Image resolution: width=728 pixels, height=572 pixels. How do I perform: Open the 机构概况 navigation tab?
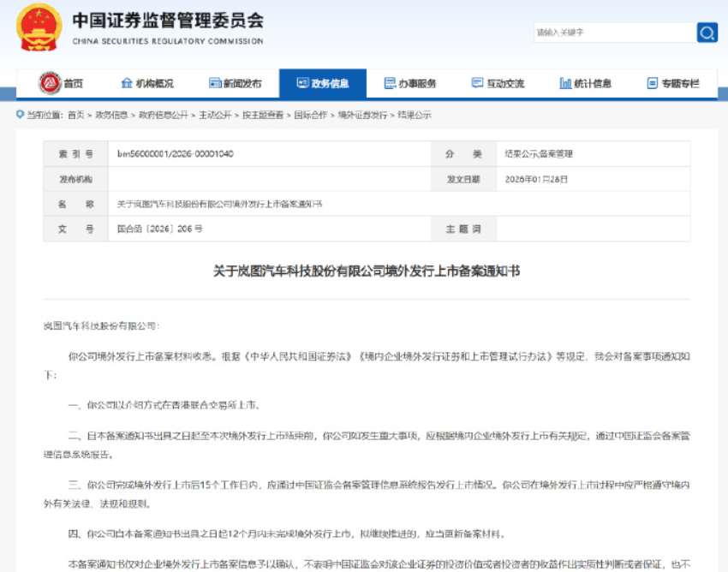pos(148,84)
